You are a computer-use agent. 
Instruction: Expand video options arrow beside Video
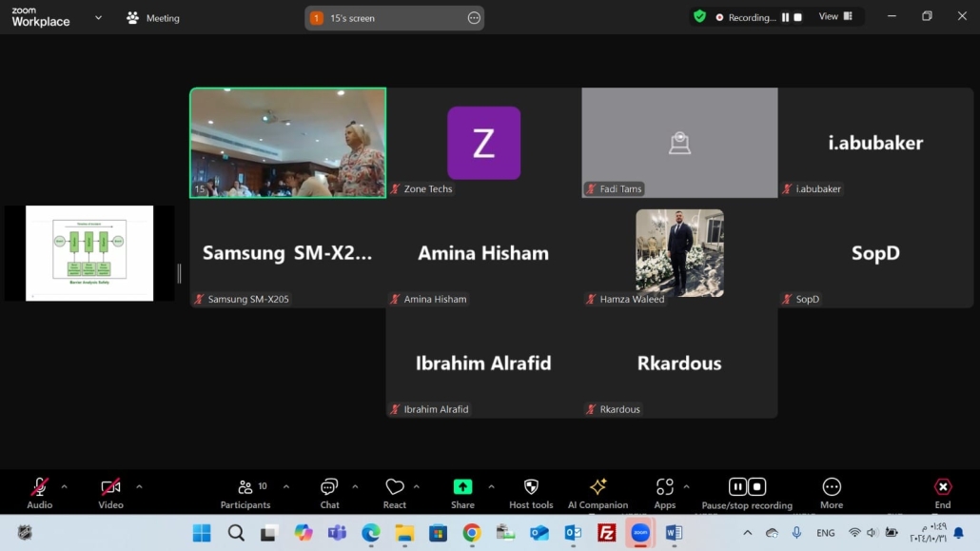pos(139,487)
